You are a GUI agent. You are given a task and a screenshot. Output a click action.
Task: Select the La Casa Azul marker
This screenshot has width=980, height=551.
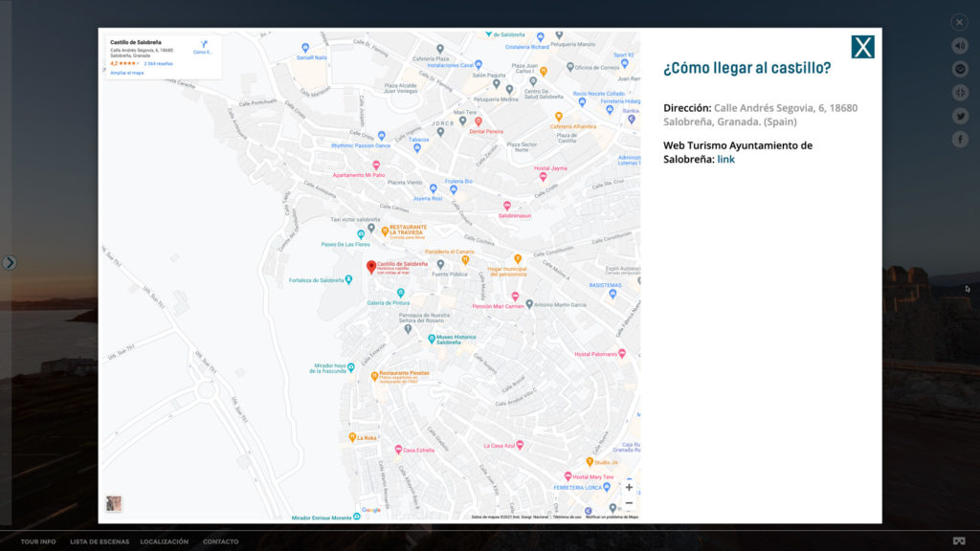[x=520, y=446]
